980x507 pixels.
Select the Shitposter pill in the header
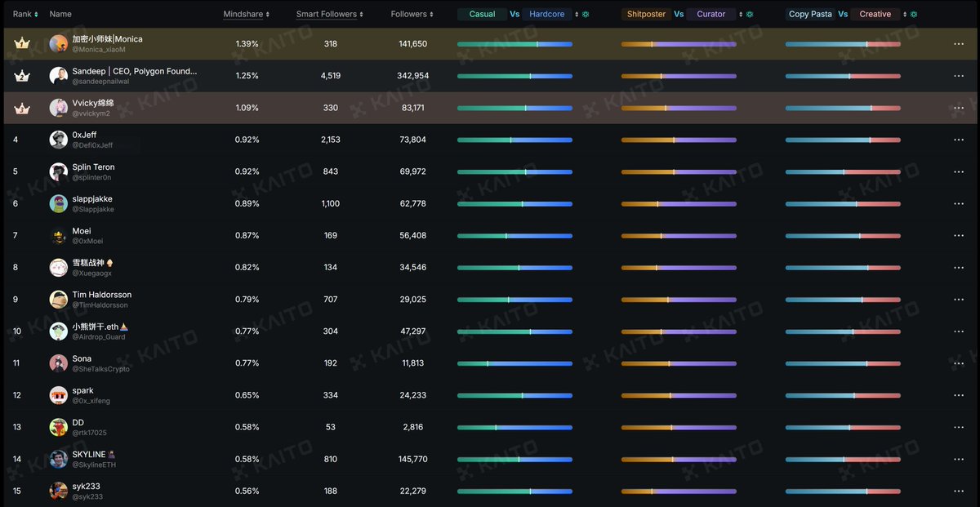[x=647, y=15]
